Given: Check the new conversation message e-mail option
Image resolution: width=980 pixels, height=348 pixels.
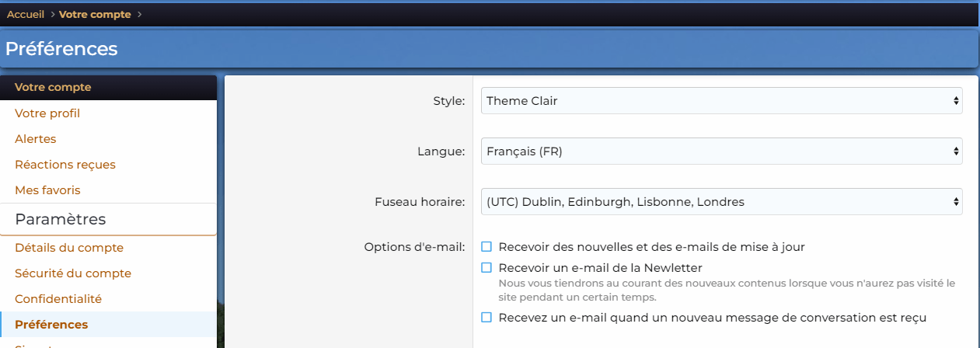Looking at the screenshot, I should (x=487, y=317).
